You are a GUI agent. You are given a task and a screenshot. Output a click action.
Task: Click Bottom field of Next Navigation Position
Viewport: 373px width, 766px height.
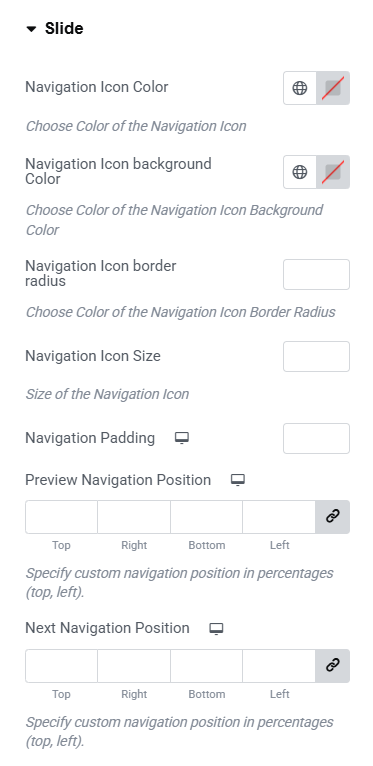click(207, 665)
